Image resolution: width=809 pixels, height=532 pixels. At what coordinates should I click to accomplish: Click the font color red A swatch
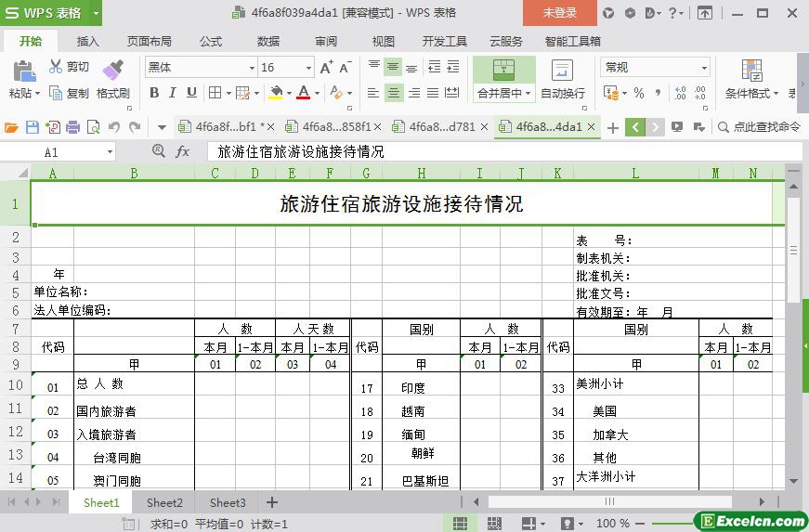[x=303, y=93]
